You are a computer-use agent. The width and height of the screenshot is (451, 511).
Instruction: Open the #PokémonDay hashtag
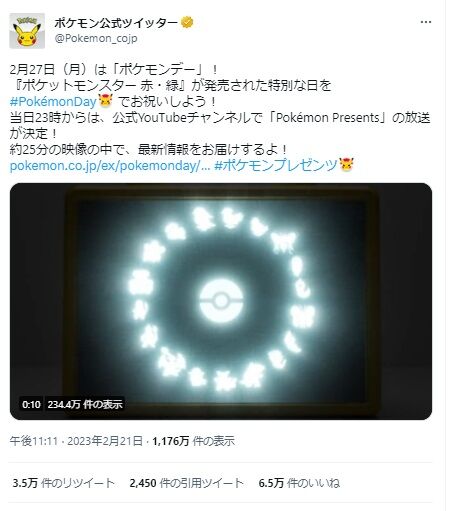tap(53, 101)
